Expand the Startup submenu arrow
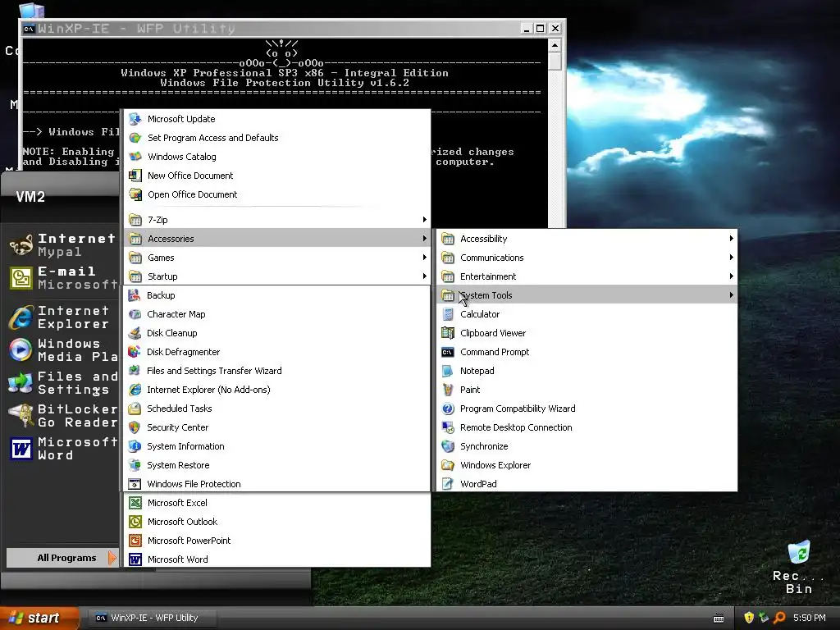Image resolution: width=840 pixels, height=630 pixels. pyautogui.click(x=424, y=276)
